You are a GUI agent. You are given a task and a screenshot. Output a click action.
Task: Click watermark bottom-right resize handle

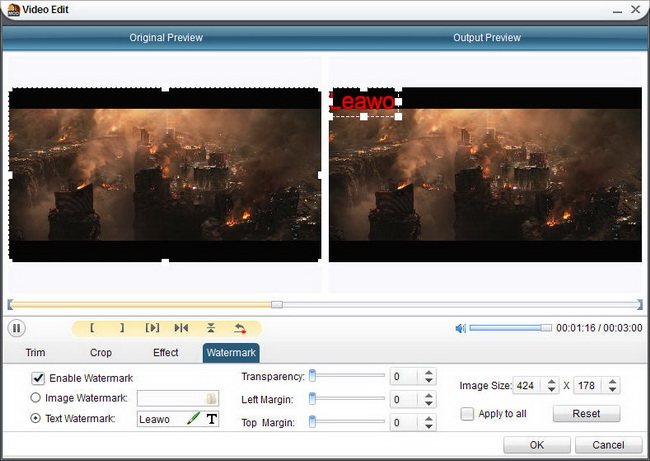(x=398, y=117)
